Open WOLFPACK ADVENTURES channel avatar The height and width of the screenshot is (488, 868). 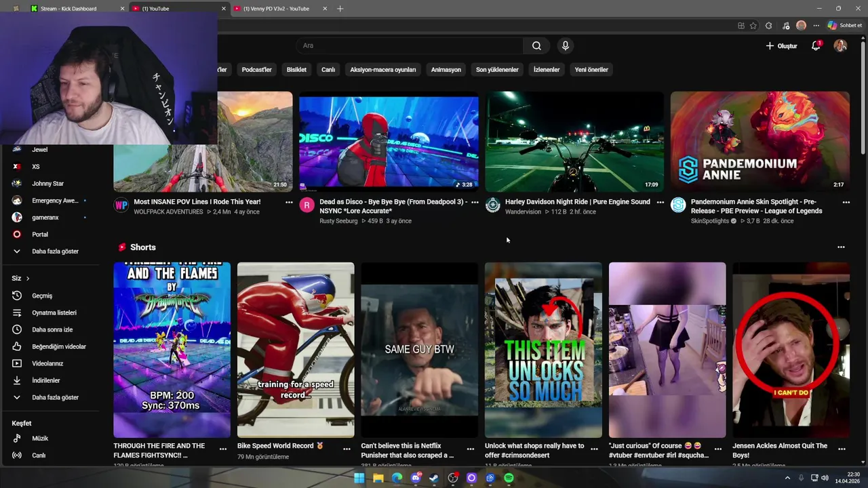(x=121, y=205)
